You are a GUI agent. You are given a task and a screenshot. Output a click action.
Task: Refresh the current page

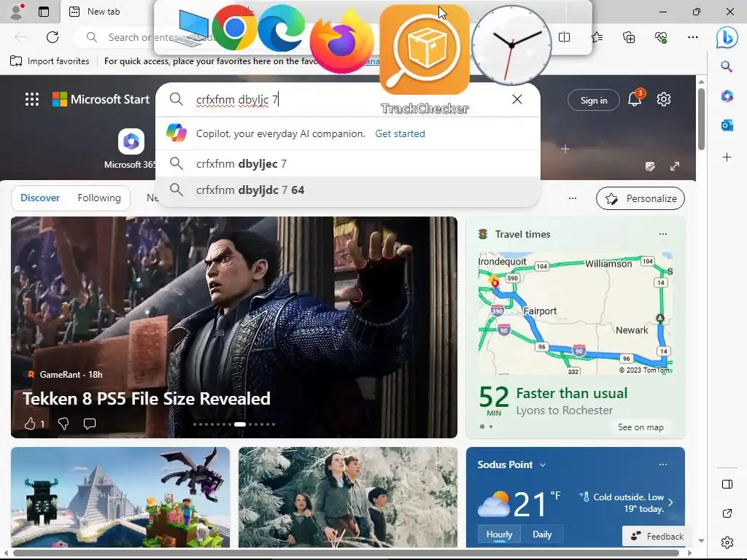53,37
